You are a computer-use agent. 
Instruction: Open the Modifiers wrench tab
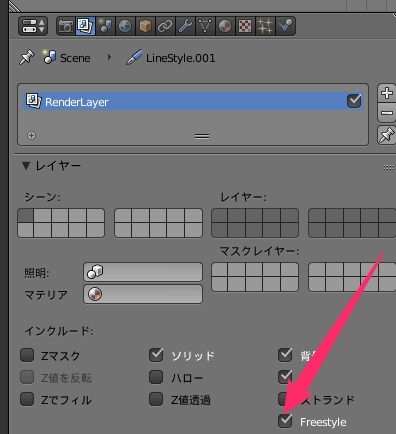[185, 26]
